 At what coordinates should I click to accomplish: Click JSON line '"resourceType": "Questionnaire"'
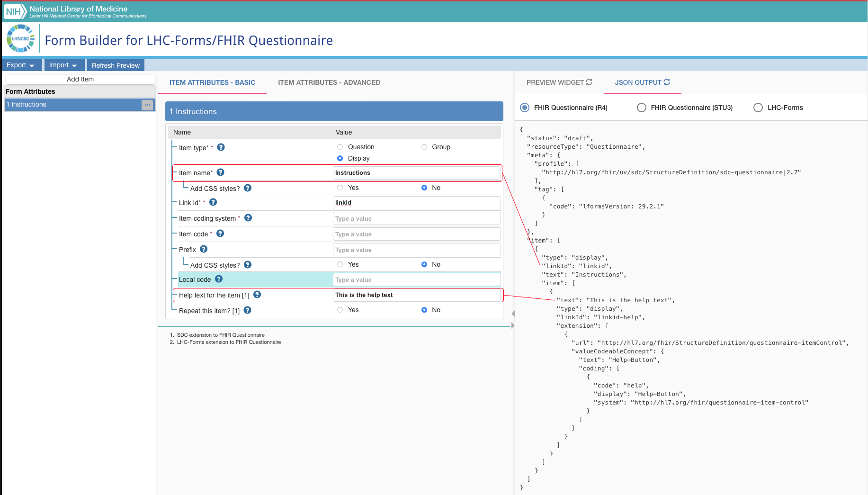coord(586,147)
